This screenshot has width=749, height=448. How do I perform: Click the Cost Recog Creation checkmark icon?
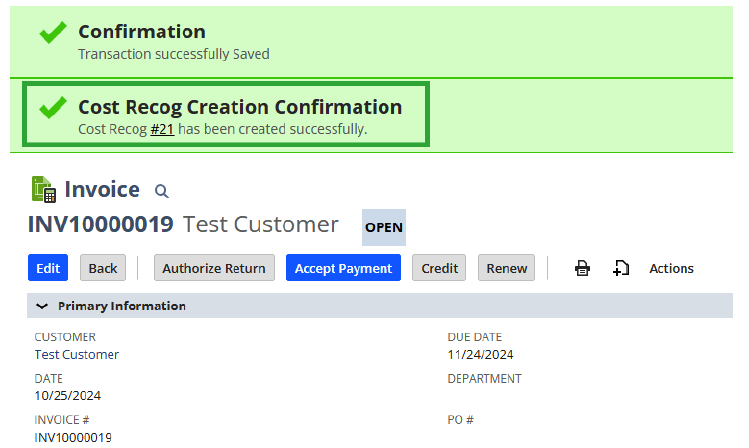(53, 107)
